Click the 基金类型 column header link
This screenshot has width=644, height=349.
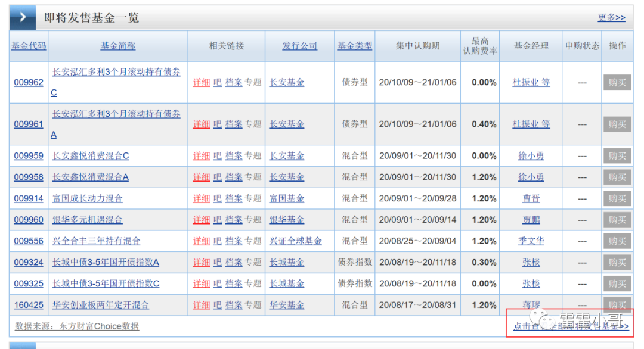(355, 46)
